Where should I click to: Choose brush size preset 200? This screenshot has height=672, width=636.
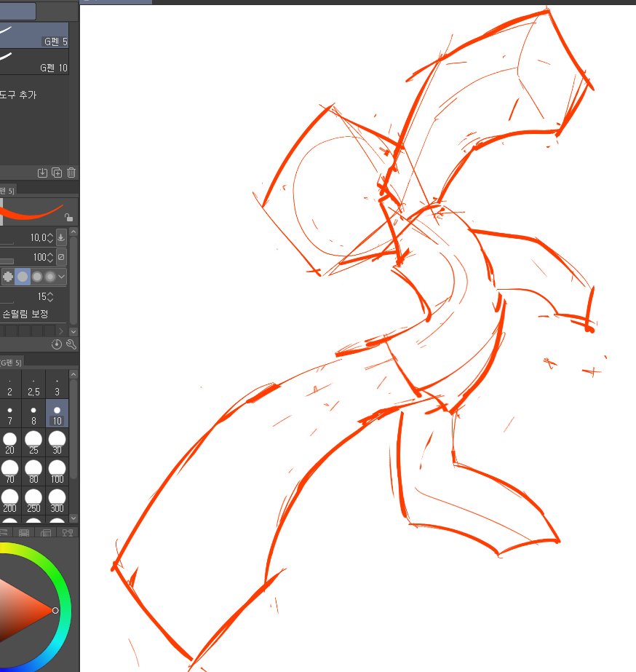10,501
